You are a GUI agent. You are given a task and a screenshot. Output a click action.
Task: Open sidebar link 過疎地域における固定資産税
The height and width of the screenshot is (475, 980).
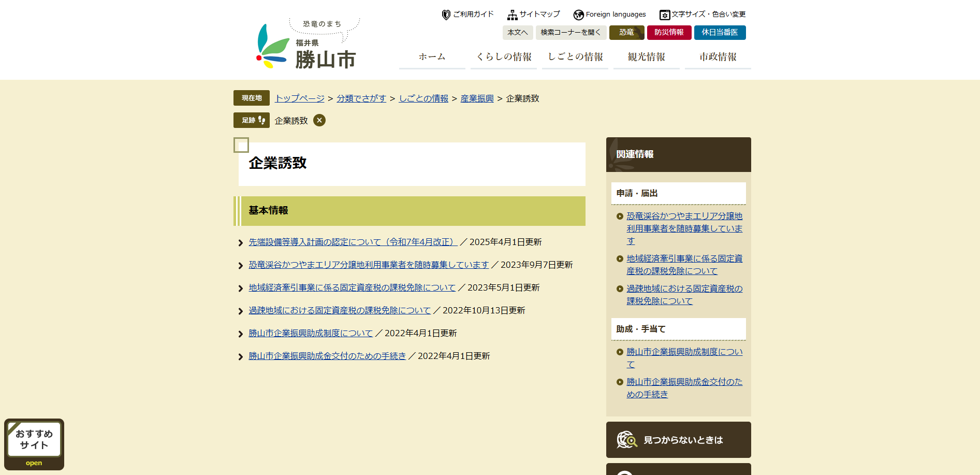(684, 295)
